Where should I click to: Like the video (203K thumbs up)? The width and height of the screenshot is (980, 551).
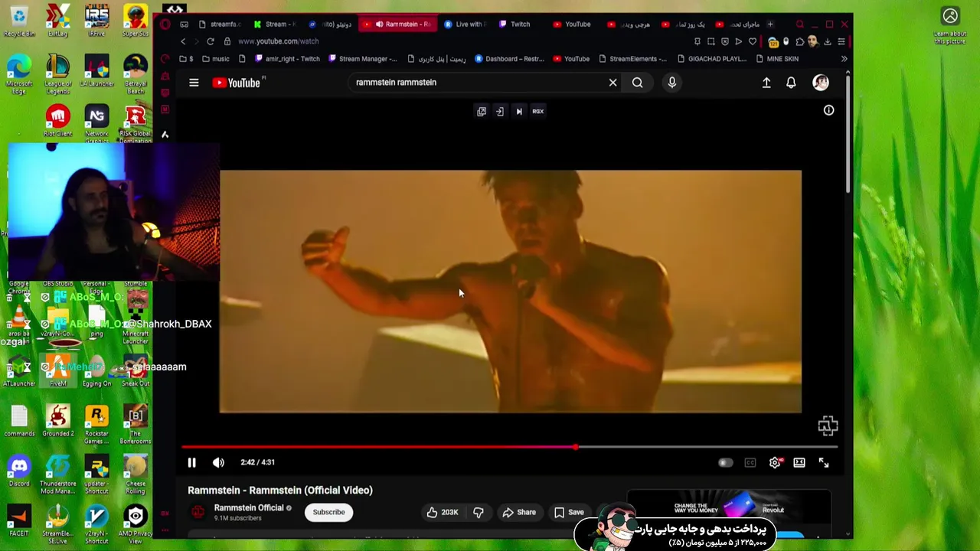[x=442, y=512]
